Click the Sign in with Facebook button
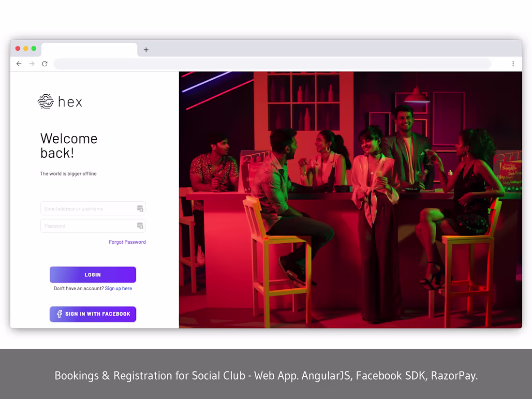This screenshot has height=399, width=532. point(93,314)
